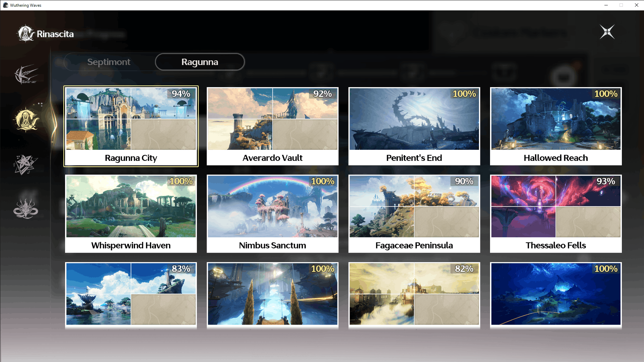This screenshot has height=362, width=644.
Task: Click the 100% progress on Hallowed Reach
Action: pyautogui.click(x=606, y=94)
